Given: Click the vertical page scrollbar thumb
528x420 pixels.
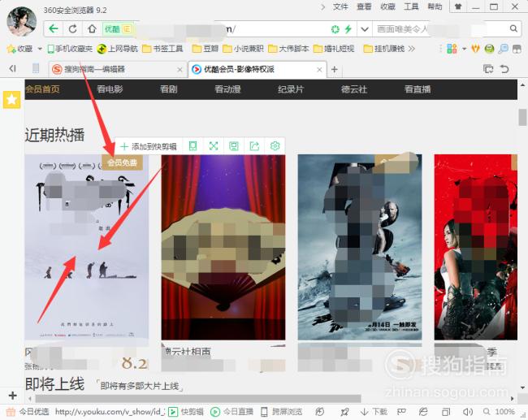Looking at the screenshot, I should tap(522, 117).
